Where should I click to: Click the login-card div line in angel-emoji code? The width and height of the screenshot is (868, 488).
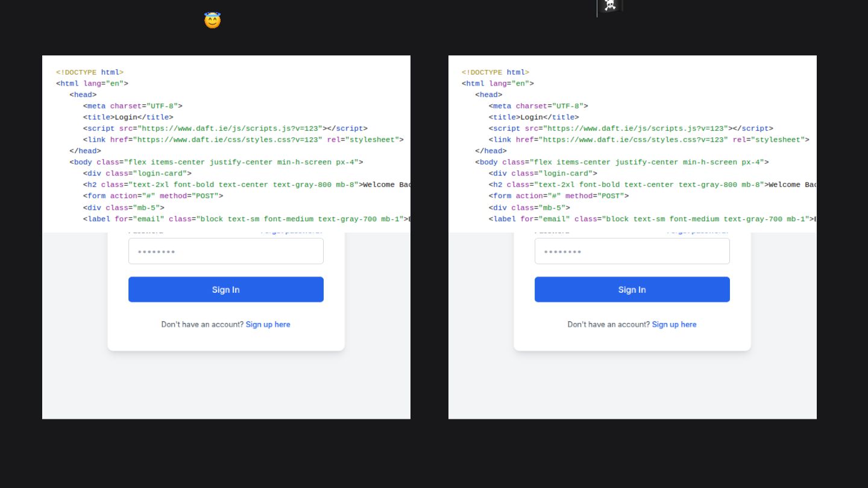(x=137, y=174)
